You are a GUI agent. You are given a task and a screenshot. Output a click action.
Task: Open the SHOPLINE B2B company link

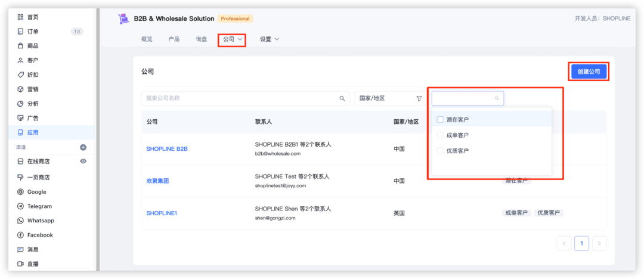pos(167,148)
